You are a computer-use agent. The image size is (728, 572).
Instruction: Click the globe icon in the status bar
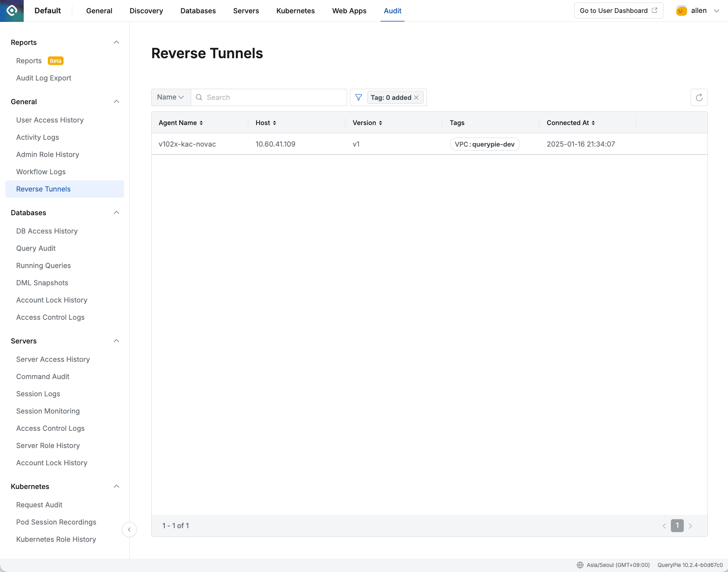pos(580,565)
